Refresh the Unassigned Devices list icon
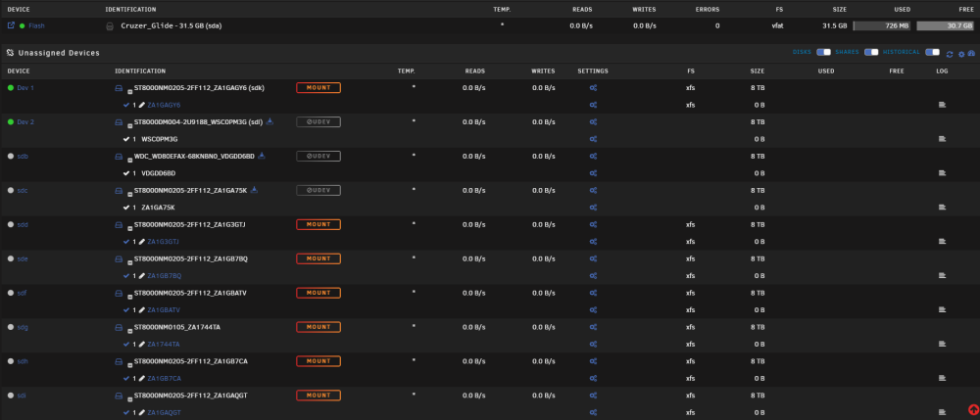This screenshot has width=980, height=420. (x=950, y=54)
